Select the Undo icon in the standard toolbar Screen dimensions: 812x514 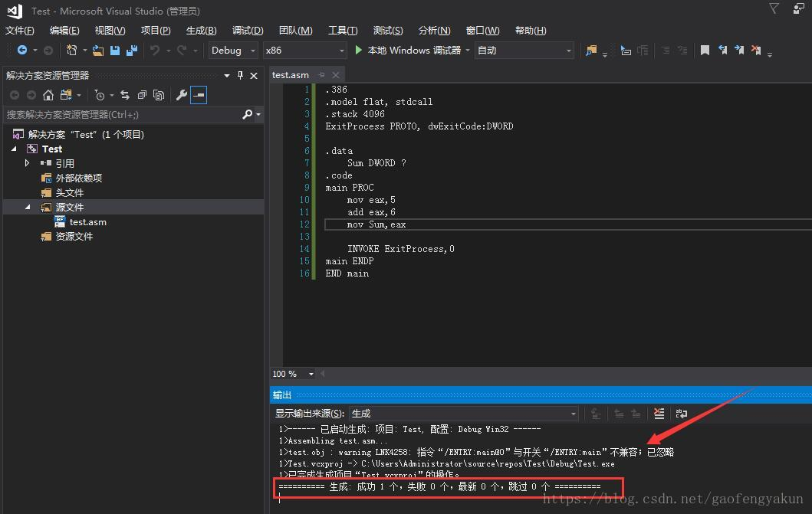click(155, 50)
